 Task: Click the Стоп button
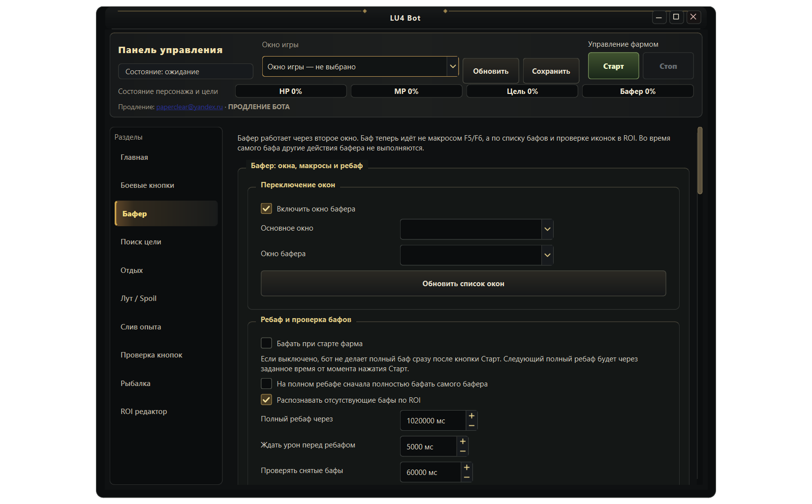pyautogui.click(x=668, y=66)
